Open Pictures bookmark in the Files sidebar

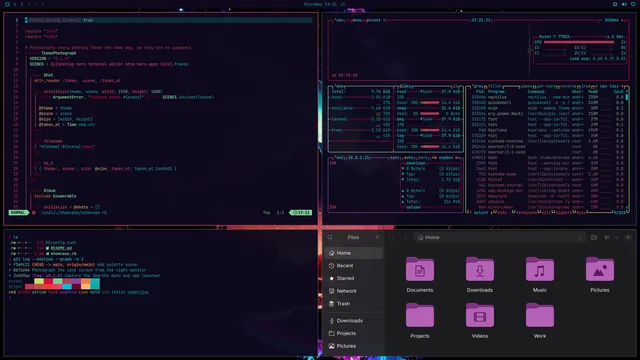pos(353,346)
